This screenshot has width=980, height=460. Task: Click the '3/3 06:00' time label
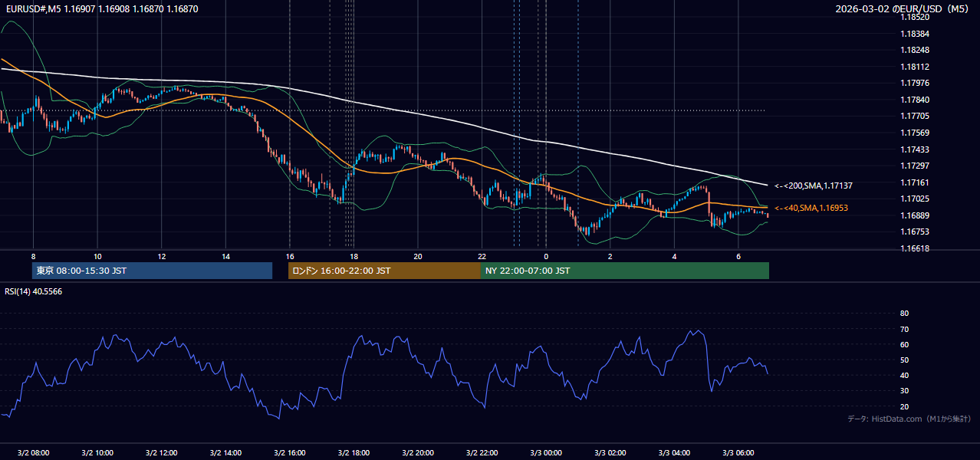click(x=738, y=452)
